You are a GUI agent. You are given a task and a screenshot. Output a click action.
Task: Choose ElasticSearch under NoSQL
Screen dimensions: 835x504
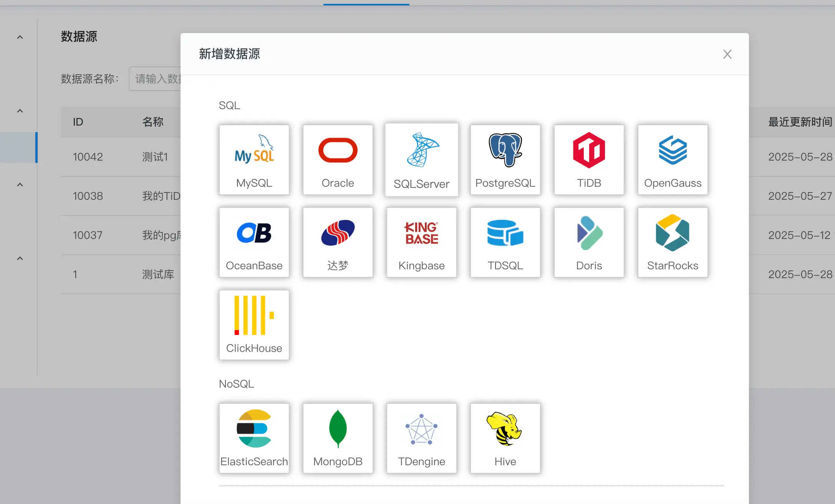[254, 438]
